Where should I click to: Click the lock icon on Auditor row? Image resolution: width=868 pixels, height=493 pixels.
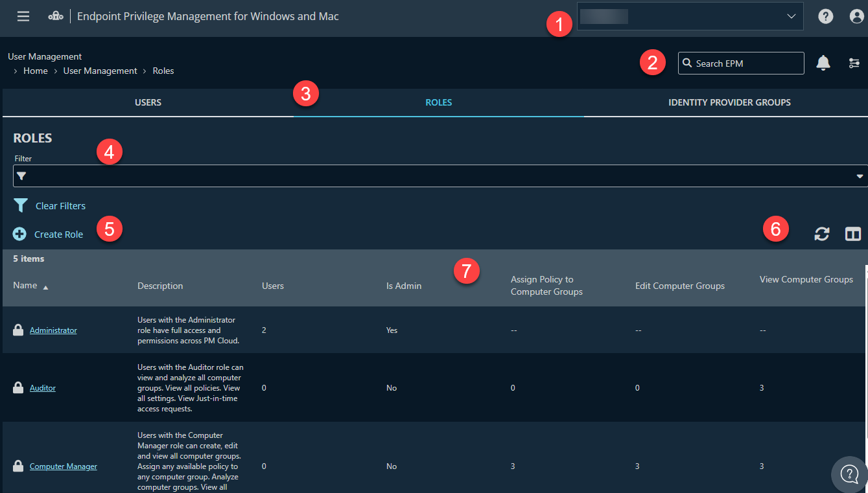click(18, 387)
